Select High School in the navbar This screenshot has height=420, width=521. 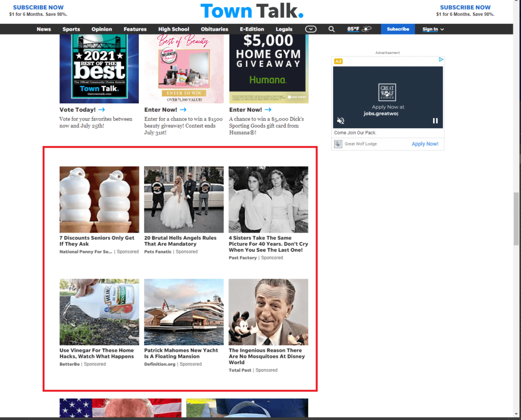click(173, 29)
